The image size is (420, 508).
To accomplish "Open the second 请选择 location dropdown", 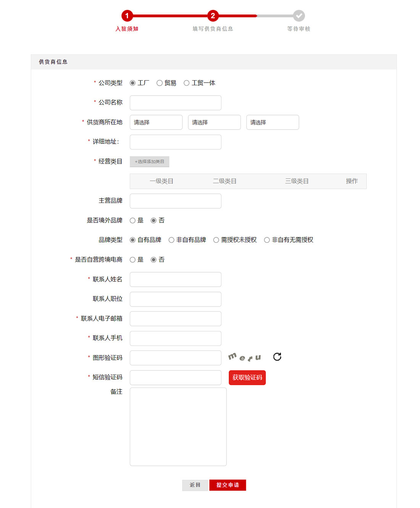I will (214, 122).
